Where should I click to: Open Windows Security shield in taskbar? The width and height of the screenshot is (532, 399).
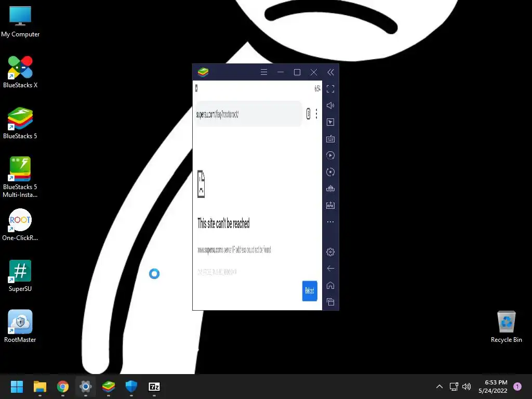pos(131,387)
